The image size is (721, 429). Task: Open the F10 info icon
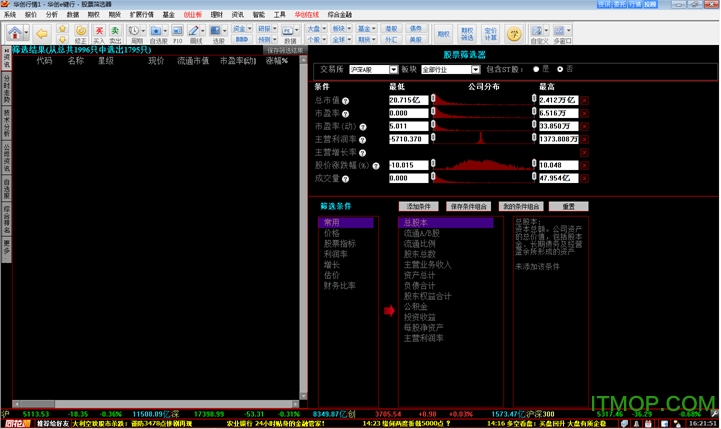(x=177, y=31)
